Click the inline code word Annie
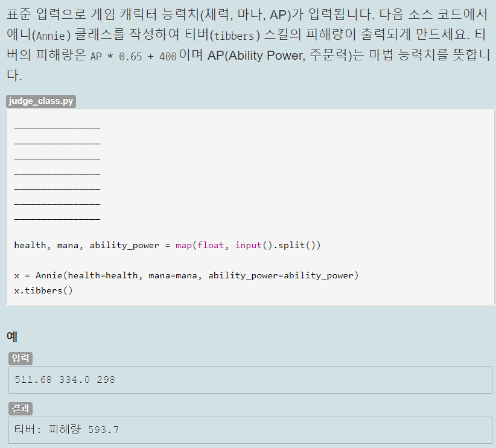This screenshot has width=496, height=448. (51, 36)
